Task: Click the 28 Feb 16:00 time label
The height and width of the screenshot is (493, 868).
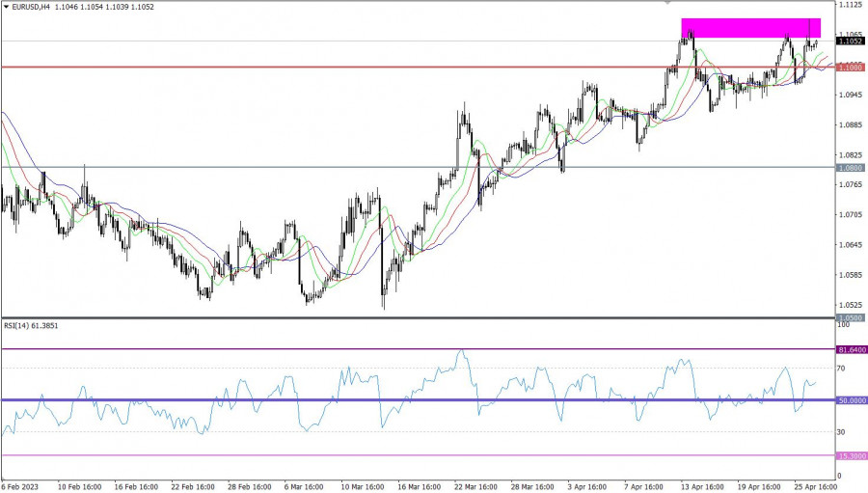Action: coord(249,487)
